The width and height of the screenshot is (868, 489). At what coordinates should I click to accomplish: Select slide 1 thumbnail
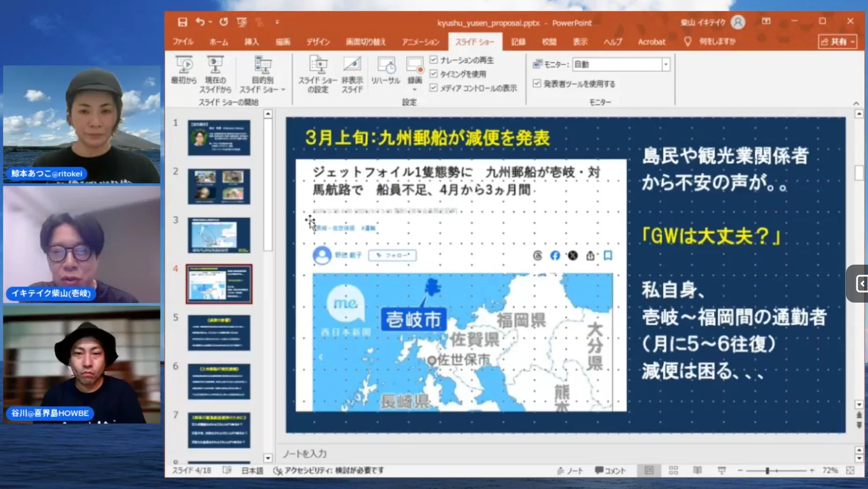click(x=219, y=138)
